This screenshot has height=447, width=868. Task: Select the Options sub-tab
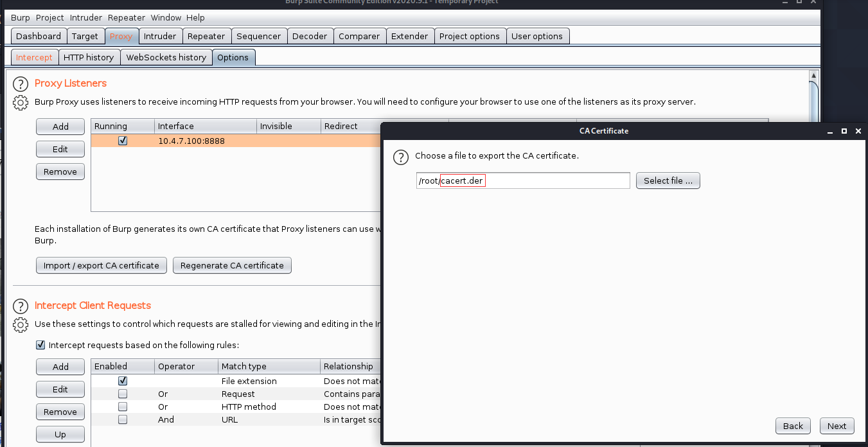(233, 57)
